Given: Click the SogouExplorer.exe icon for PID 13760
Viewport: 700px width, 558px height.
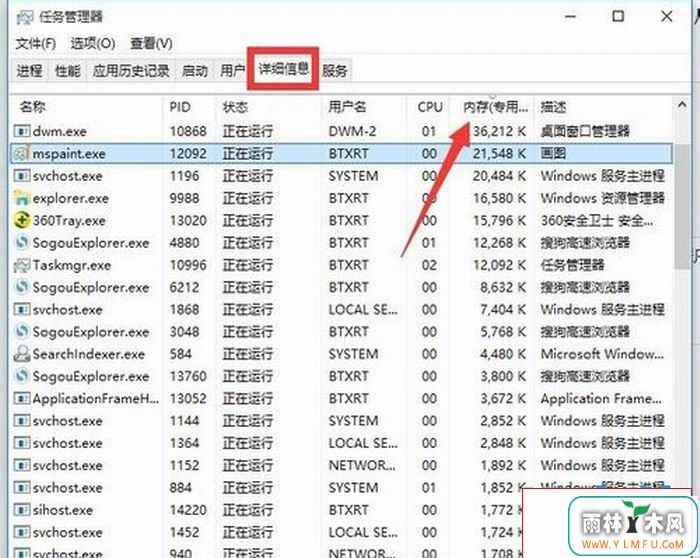Looking at the screenshot, I should [21, 376].
